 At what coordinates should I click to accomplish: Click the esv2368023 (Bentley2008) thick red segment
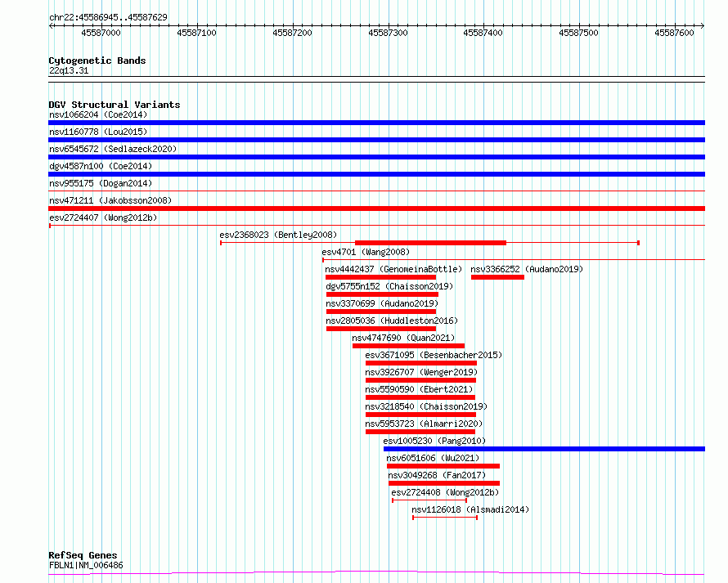tap(430, 243)
